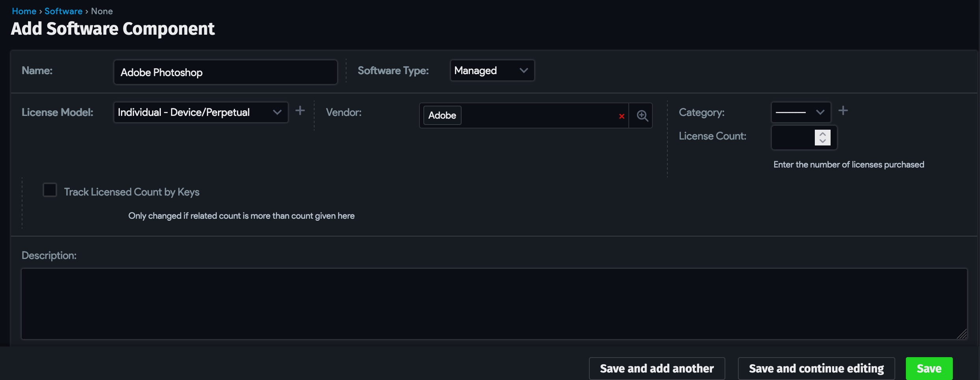
Task: Click help text about licenses purchased
Action: (849, 164)
